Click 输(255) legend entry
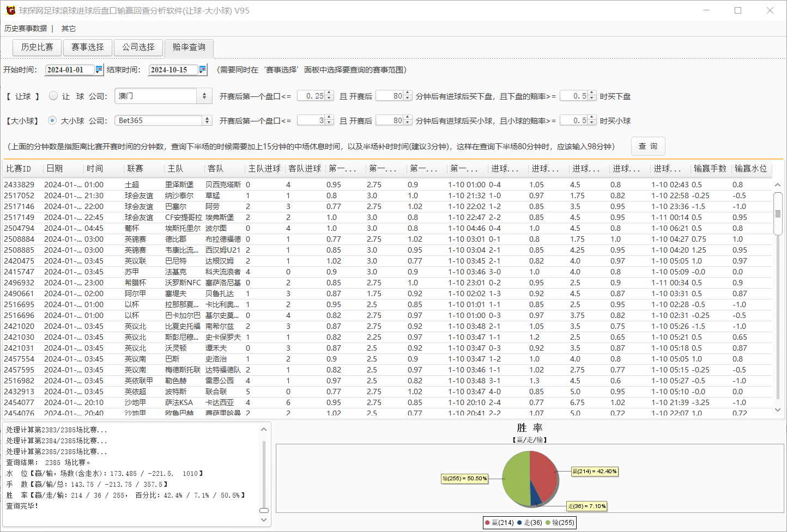The image size is (787, 532). 560,523
